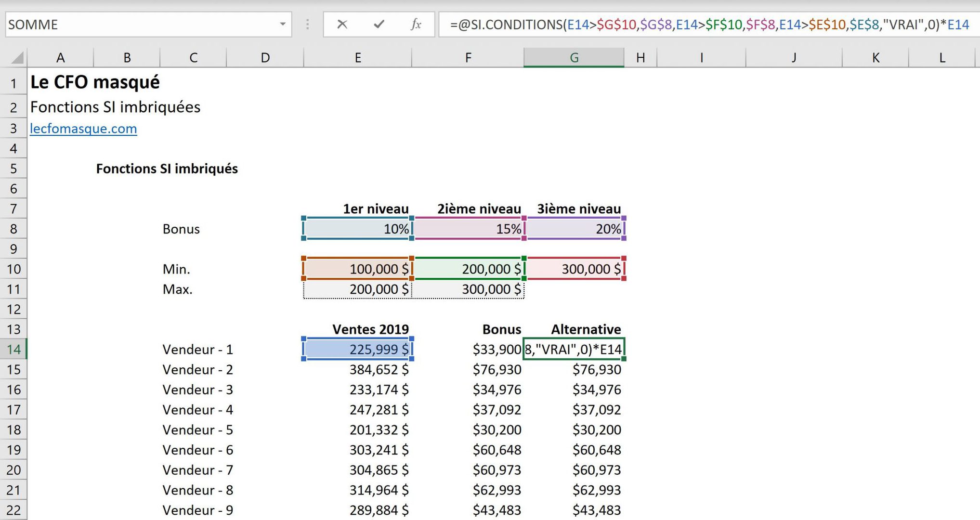
Task: Select row 14 header
Action: point(13,349)
